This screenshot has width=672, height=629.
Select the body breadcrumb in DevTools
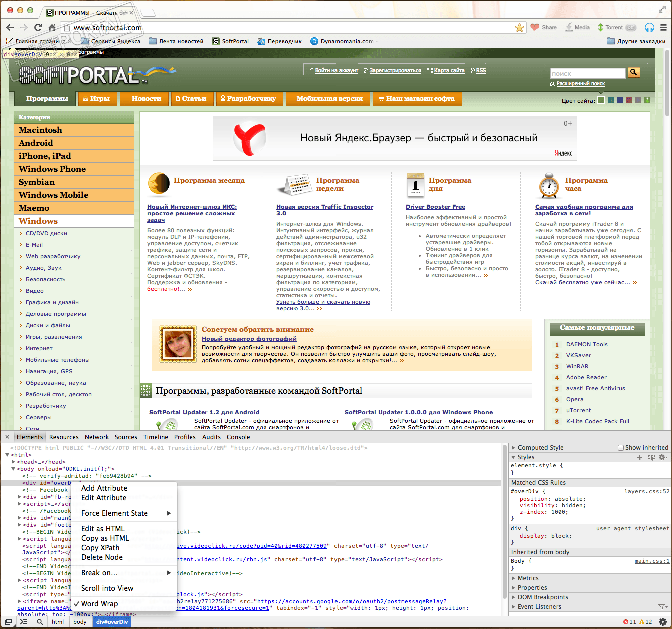tap(80, 622)
